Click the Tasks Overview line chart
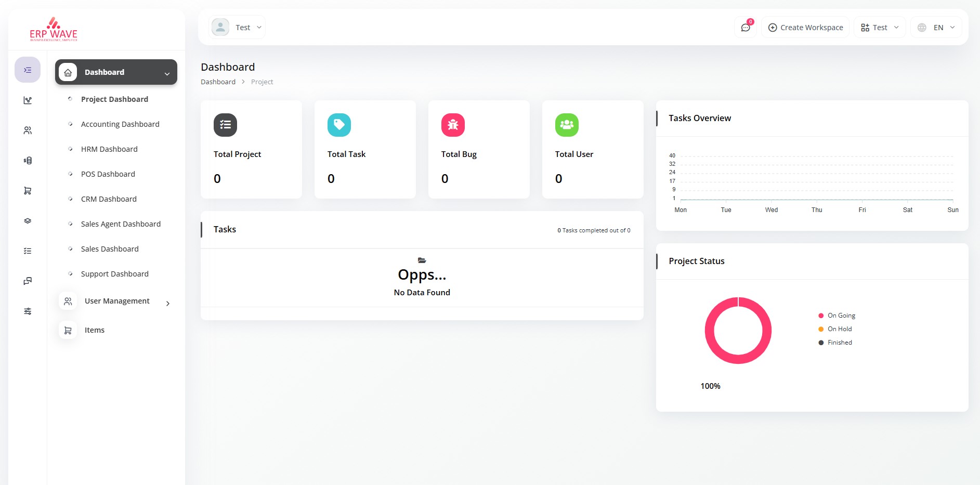 pyautogui.click(x=813, y=183)
